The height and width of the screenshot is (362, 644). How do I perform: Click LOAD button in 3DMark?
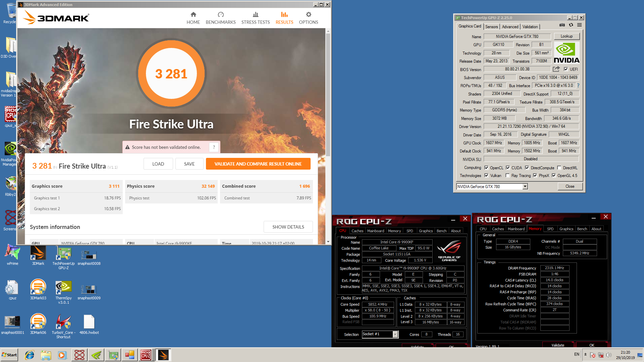coord(158,164)
